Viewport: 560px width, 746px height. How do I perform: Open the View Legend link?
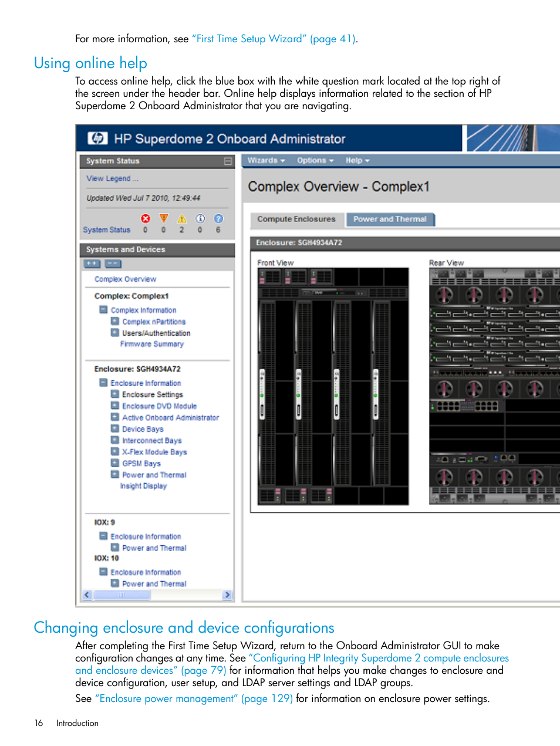coord(112,178)
